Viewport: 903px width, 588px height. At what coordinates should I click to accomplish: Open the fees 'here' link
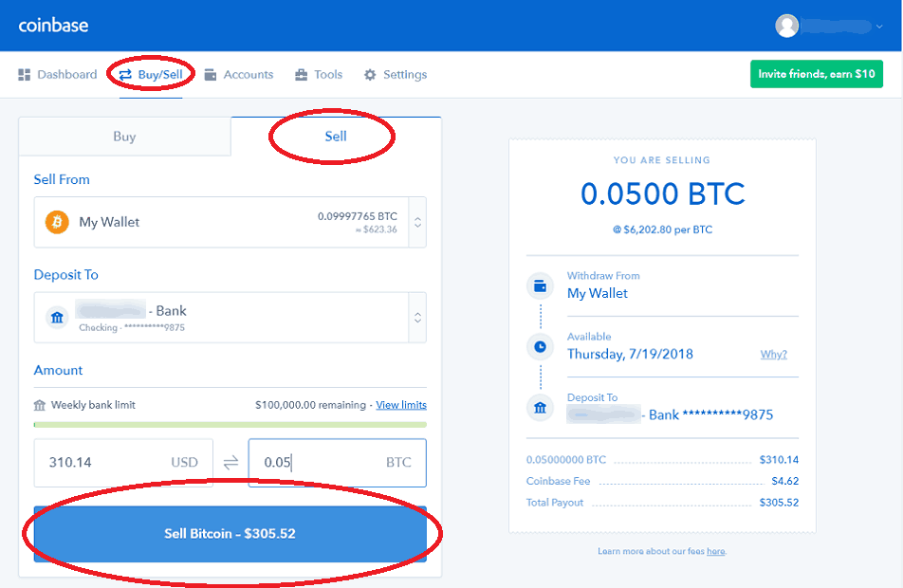(x=716, y=551)
